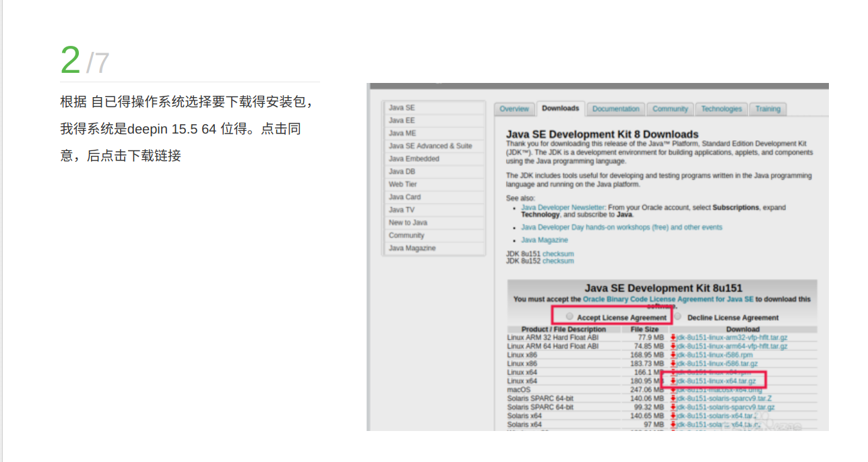868x462 pixels.
Task: Open the Downloads tab
Action: point(560,109)
